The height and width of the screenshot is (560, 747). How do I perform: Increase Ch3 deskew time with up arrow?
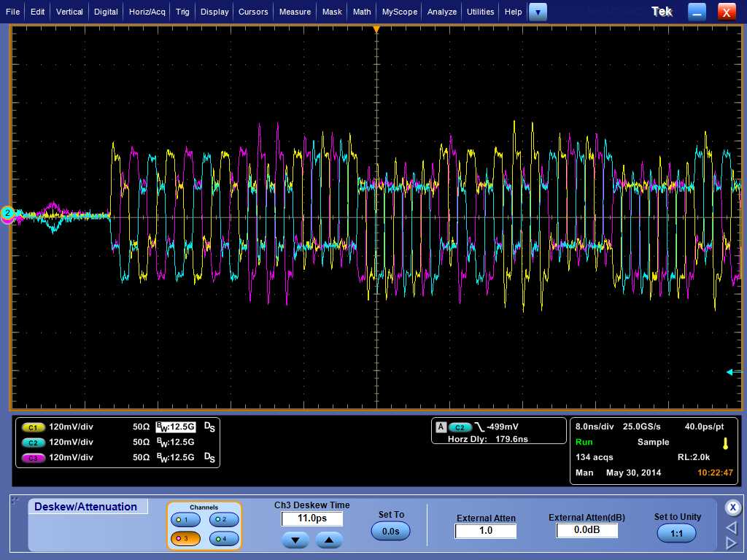click(329, 540)
